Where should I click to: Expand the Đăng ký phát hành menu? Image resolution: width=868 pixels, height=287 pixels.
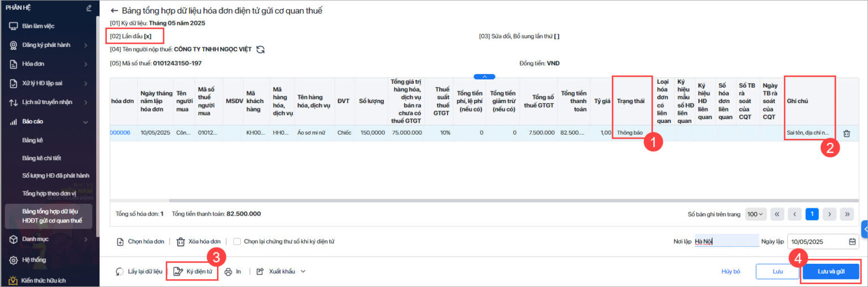pyautogui.click(x=48, y=45)
